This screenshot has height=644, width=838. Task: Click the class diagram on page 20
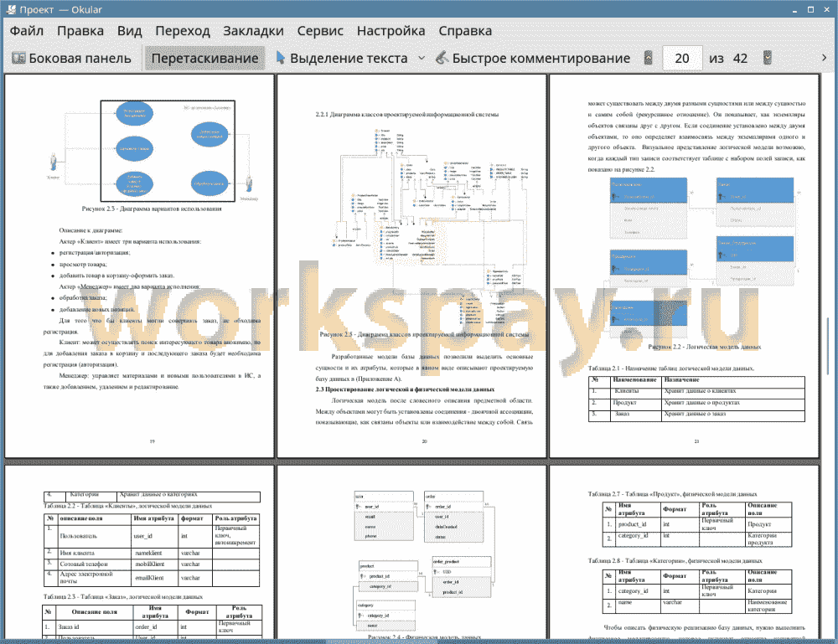click(432, 226)
